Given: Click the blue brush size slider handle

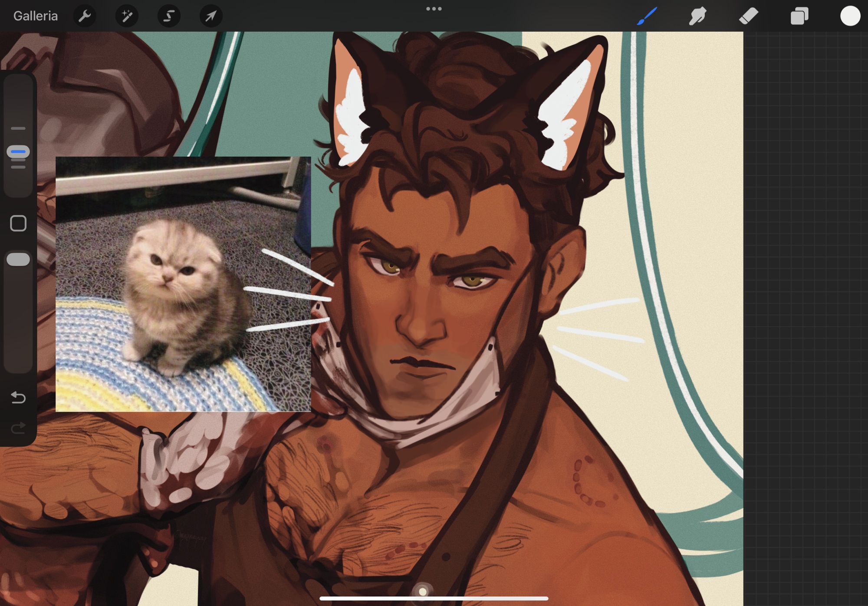Looking at the screenshot, I should click(x=18, y=152).
